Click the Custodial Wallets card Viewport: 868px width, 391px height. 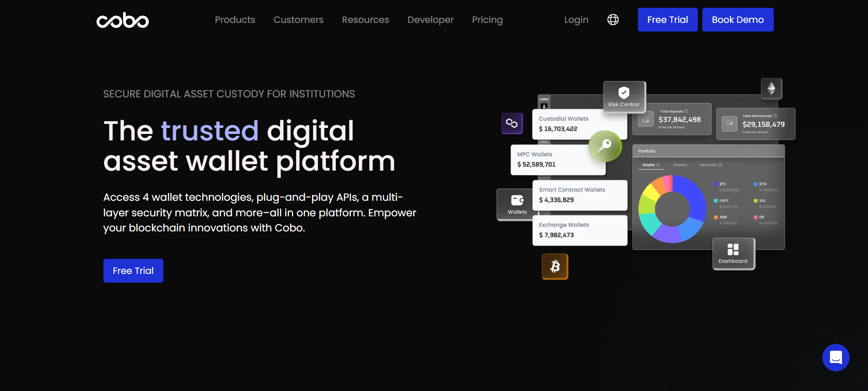click(579, 124)
